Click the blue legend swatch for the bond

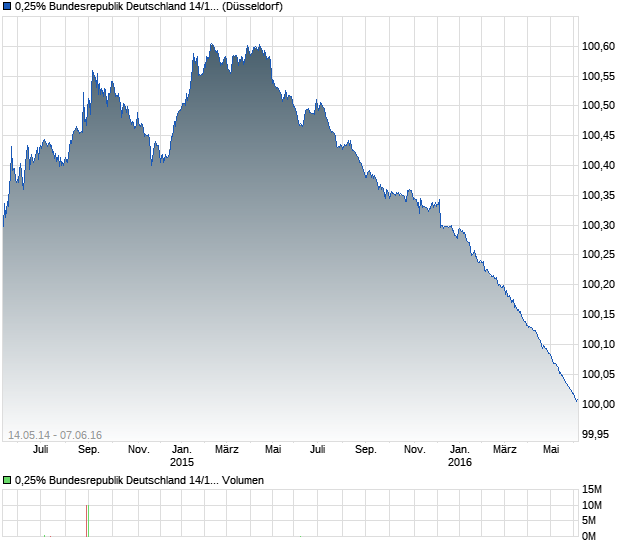(7, 6)
